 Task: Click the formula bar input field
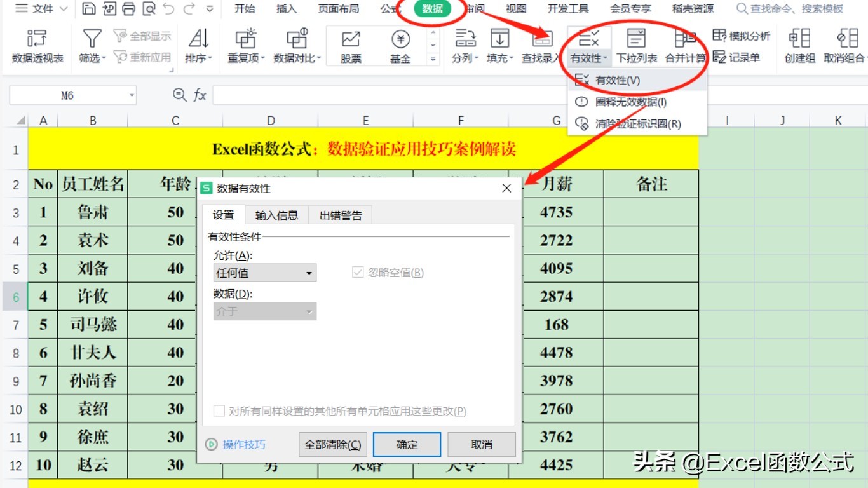540,95
